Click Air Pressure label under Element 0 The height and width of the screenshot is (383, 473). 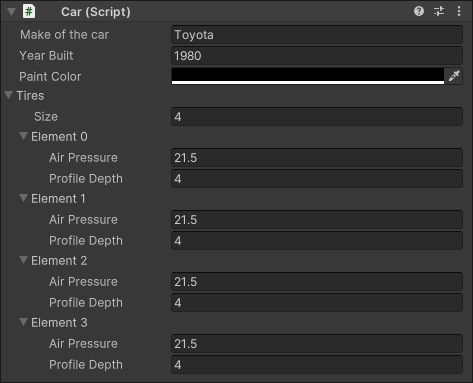(83, 158)
